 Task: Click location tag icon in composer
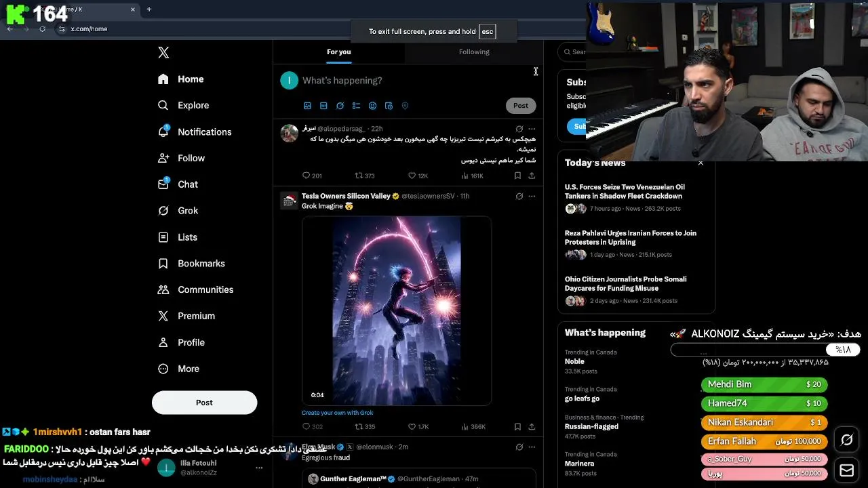tap(405, 106)
